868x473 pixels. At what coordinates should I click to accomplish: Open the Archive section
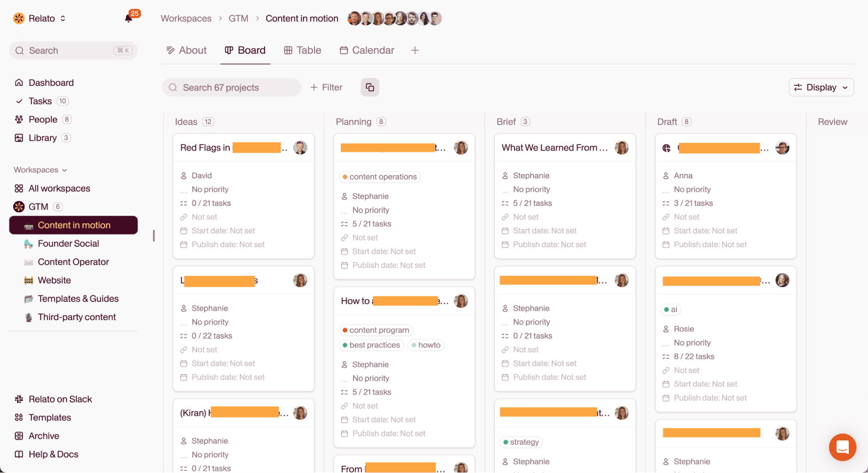(x=43, y=436)
